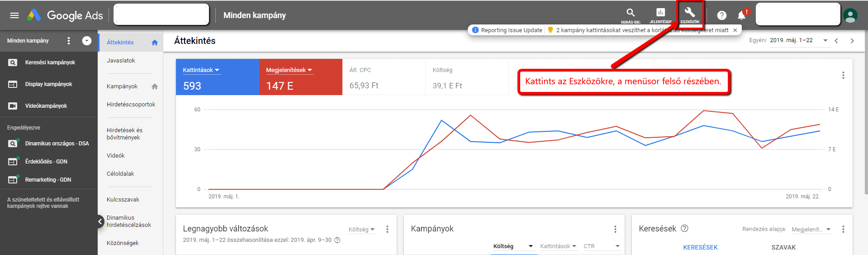Open Remarketing - GDN campaign
The image size is (868, 255).
click(x=49, y=180)
